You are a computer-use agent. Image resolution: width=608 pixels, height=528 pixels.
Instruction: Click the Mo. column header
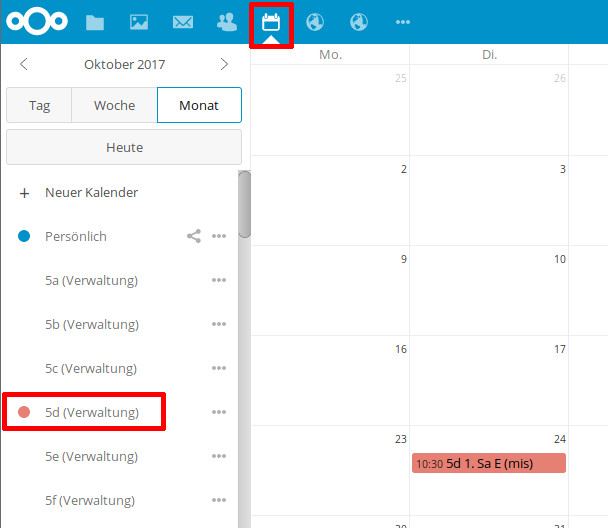tap(330, 55)
